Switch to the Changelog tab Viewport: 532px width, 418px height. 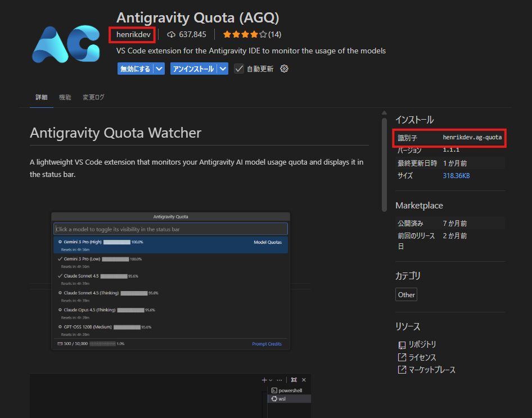(93, 97)
